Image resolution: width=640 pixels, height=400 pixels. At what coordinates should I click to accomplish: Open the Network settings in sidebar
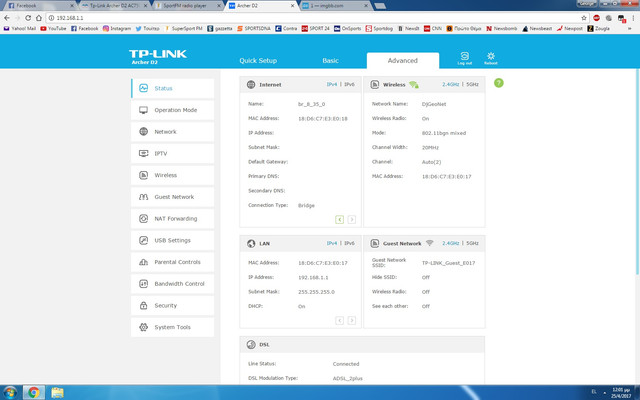[172, 131]
